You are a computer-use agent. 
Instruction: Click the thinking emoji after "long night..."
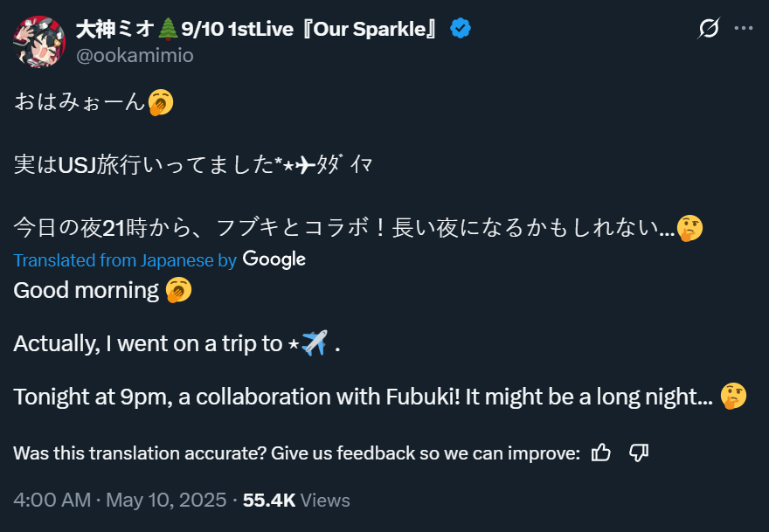click(x=733, y=397)
